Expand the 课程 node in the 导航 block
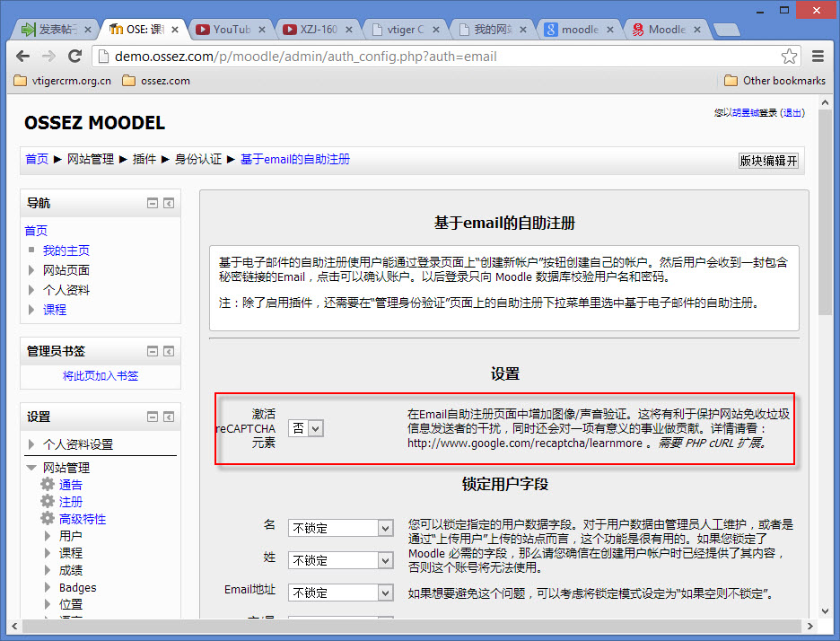Viewport: 840px width, 641px height. point(31,309)
